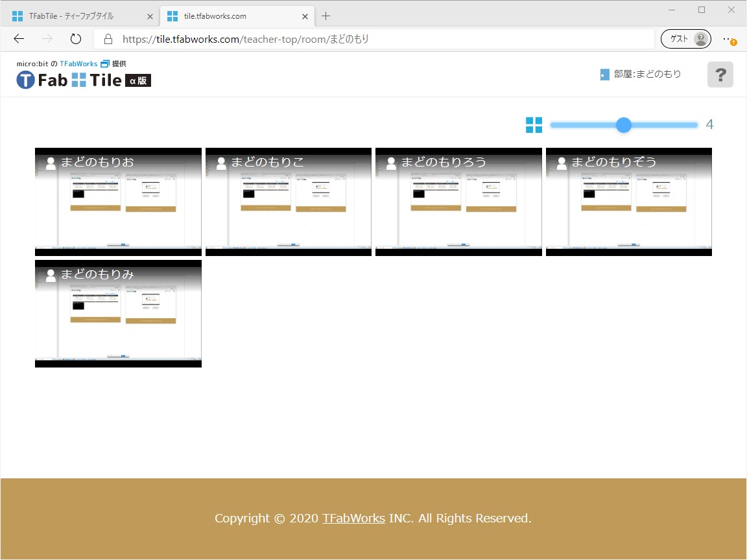Screen dimensions: 747x560
Task: Close the tile.tfabworks.com tab
Action: [305, 17]
